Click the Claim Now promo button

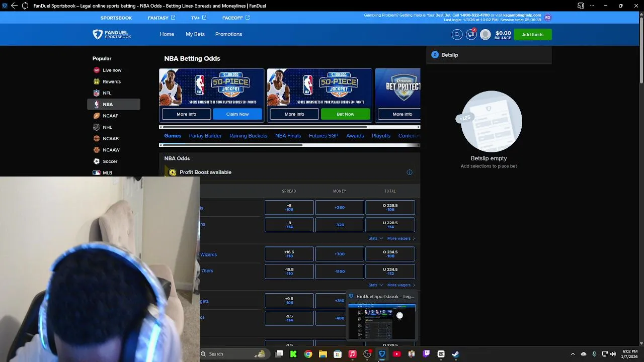point(237,114)
